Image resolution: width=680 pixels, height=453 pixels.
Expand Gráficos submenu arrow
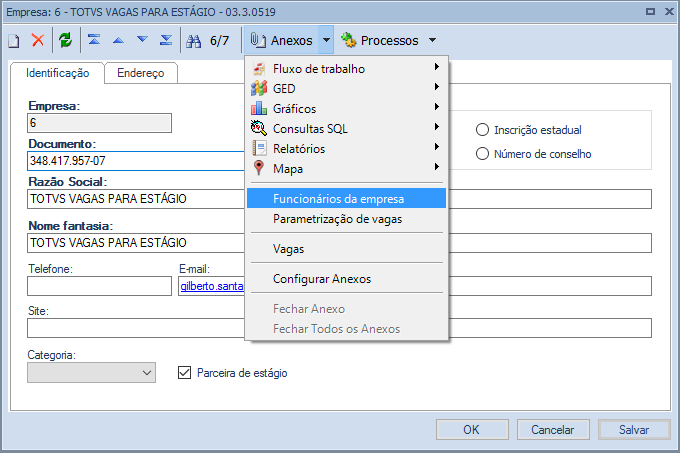pyautogui.click(x=437, y=107)
